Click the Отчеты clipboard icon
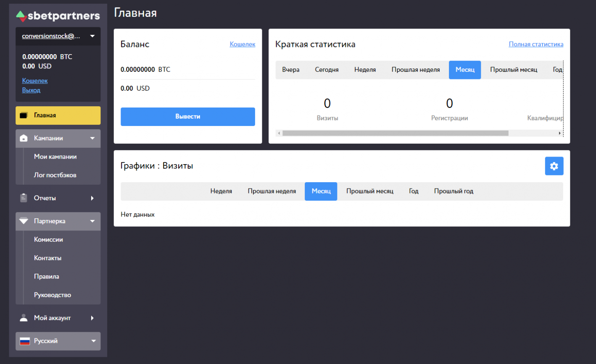Viewport: 596px width, 364px height. pyautogui.click(x=24, y=198)
